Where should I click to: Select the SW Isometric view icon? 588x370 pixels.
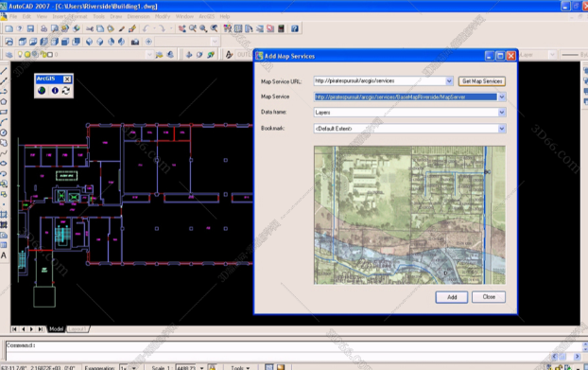pos(89,42)
